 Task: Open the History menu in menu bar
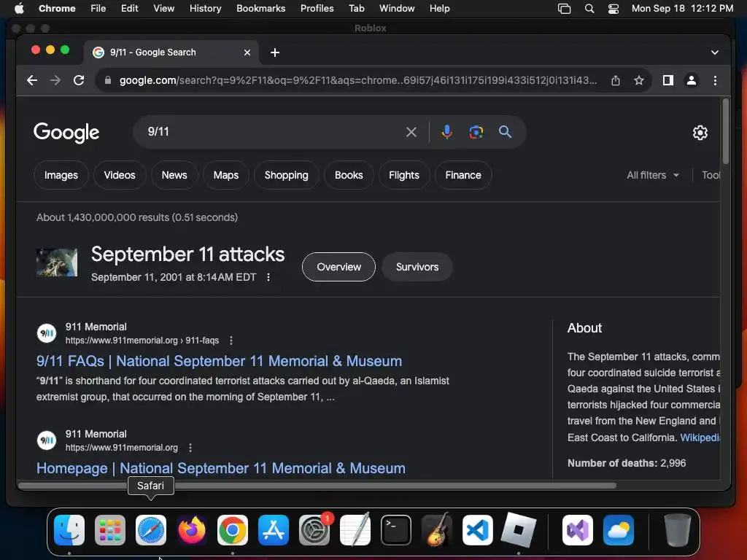(205, 9)
